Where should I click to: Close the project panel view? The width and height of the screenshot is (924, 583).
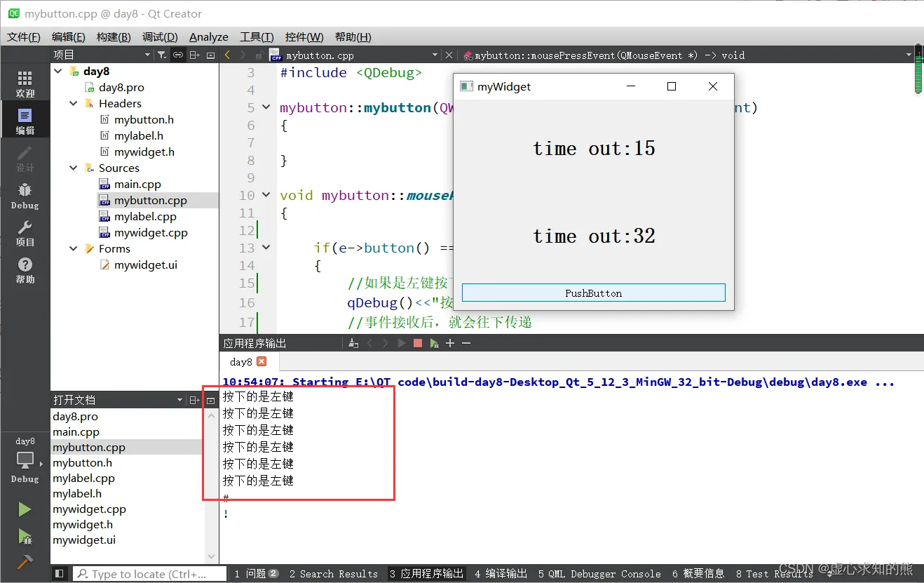pos(210,55)
